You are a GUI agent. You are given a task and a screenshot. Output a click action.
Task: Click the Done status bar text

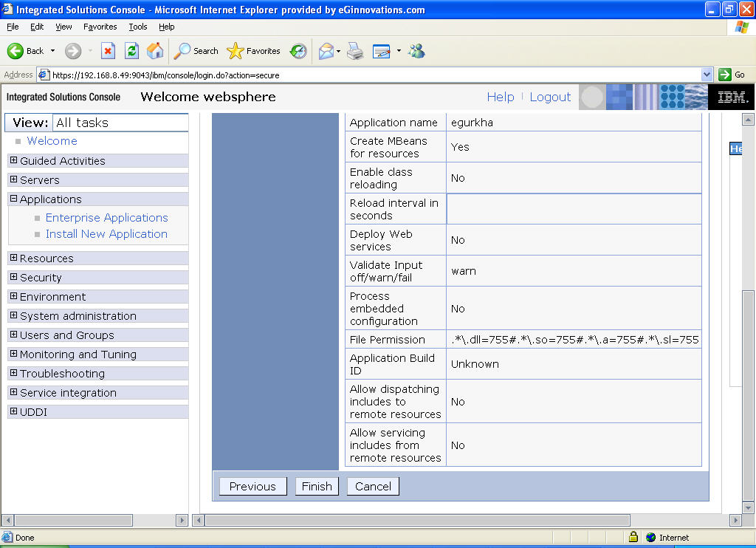pos(24,538)
